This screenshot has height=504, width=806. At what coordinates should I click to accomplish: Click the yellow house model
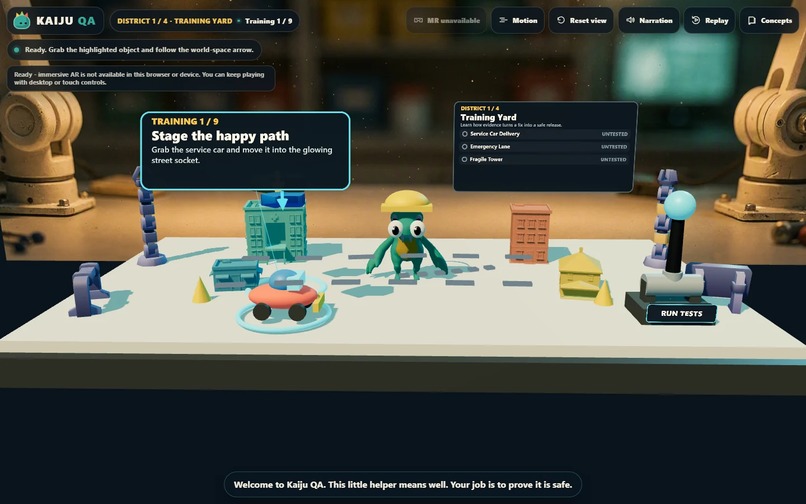coord(580,274)
